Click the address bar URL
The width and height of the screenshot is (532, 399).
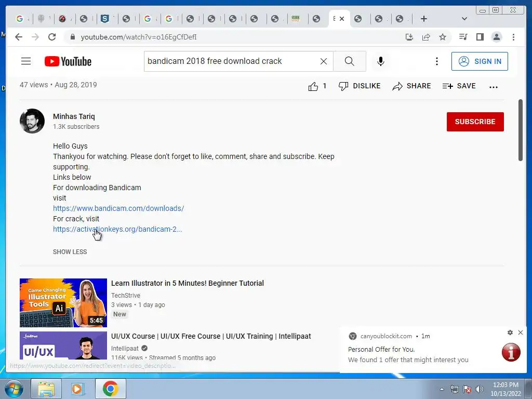pyautogui.click(x=138, y=37)
